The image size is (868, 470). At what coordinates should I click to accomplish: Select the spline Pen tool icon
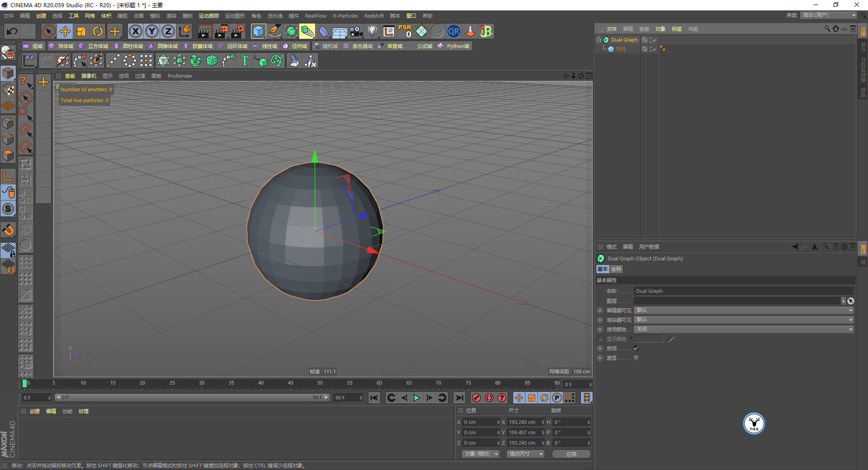click(x=275, y=31)
